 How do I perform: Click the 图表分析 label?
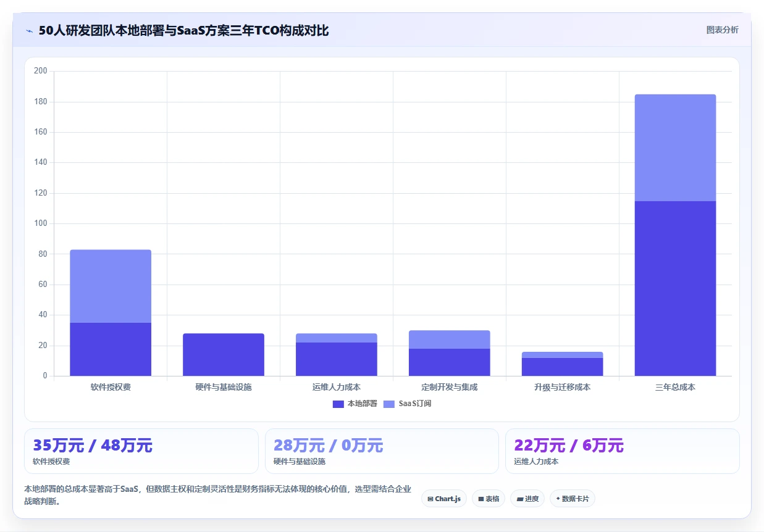pos(722,30)
